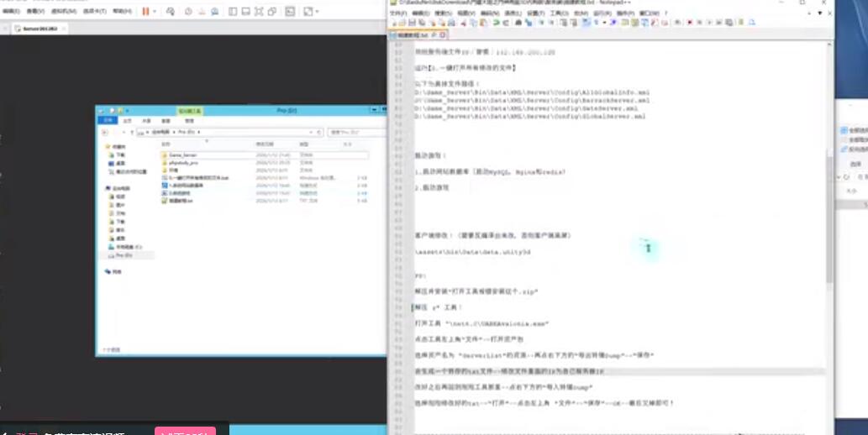Click the VMware pause button
This screenshot has width=868, height=435.
[x=146, y=12]
